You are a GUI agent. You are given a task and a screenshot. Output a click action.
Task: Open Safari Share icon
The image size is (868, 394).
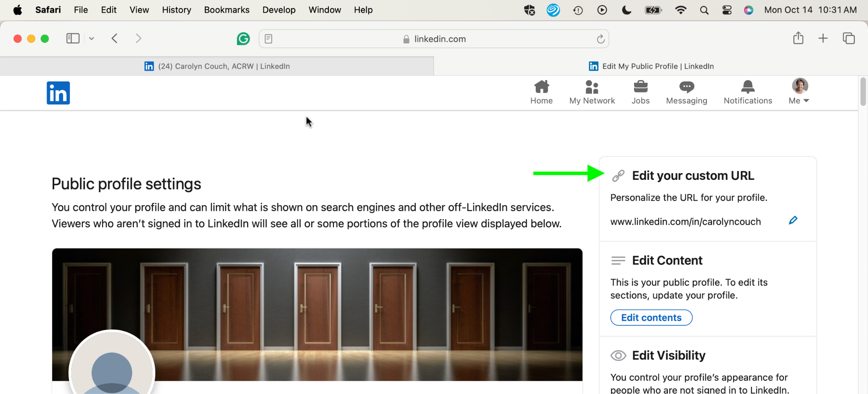click(798, 38)
